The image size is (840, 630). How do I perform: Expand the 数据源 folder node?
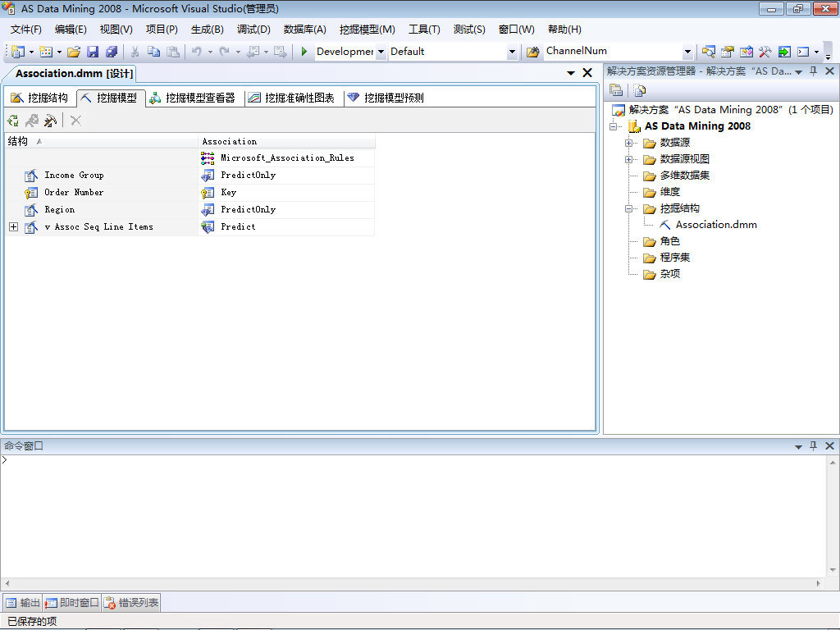(629, 143)
